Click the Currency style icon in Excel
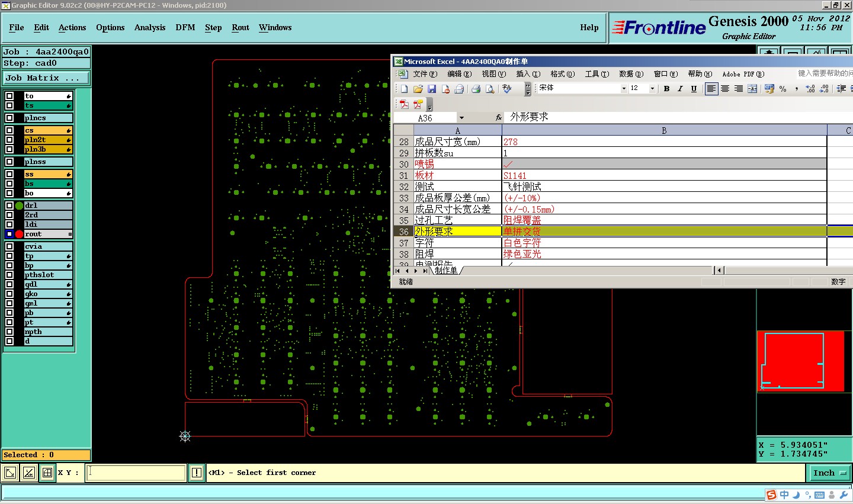The image size is (853, 504). pyautogui.click(x=769, y=89)
